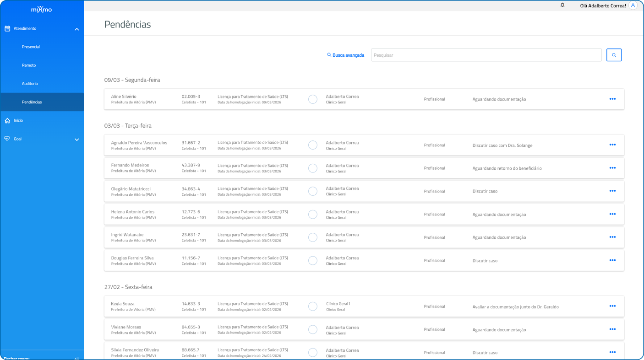This screenshot has height=360, width=644.
Task: Open options menu for Aline Silvério
Action: pos(612,99)
